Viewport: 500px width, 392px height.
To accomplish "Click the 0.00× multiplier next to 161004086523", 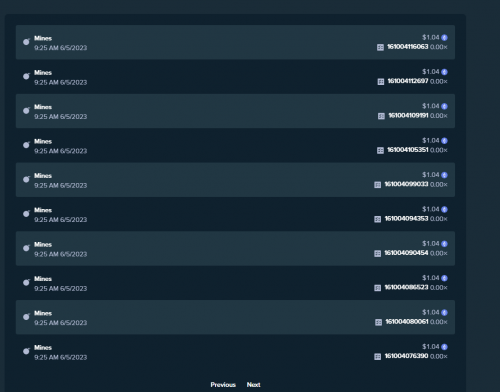I will 439,287.
